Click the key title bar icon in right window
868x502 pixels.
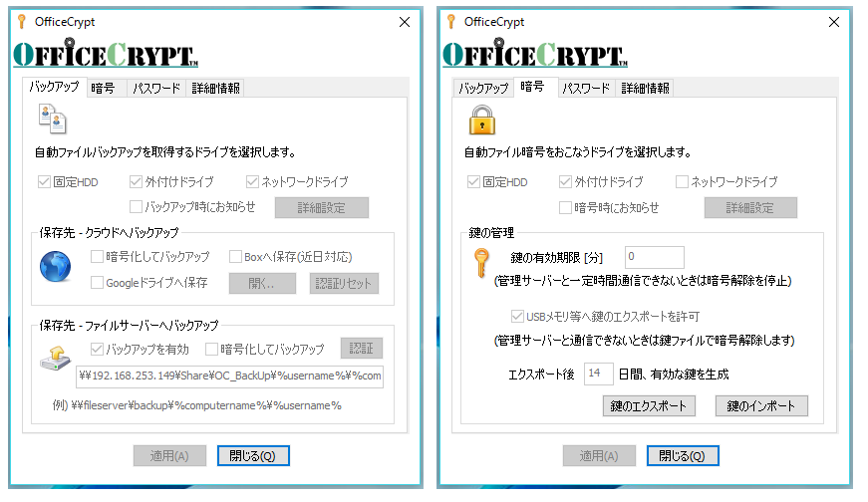(x=451, y=22)
